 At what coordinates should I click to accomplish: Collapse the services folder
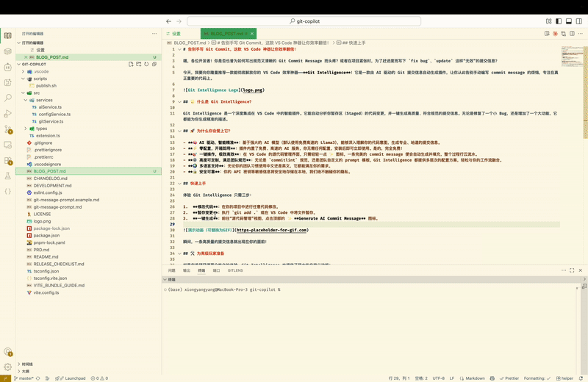[26, 100]
